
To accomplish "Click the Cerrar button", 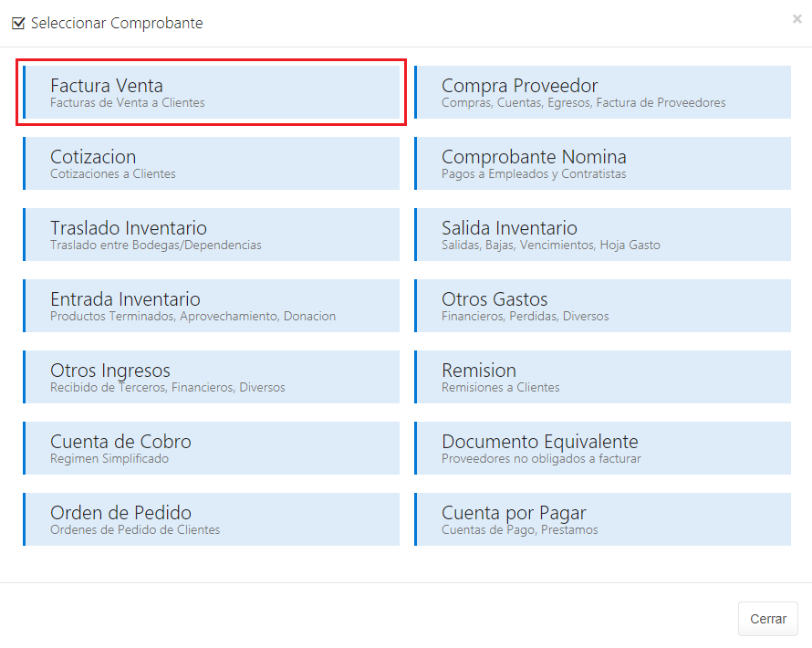I will (767, 619).
